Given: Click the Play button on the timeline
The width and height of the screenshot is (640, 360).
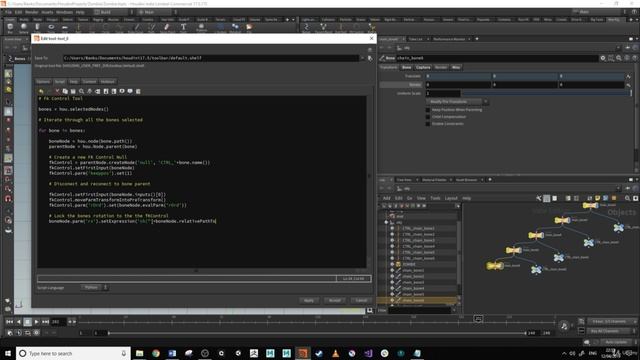Looking at the screenshot, I should pos(36,322).
